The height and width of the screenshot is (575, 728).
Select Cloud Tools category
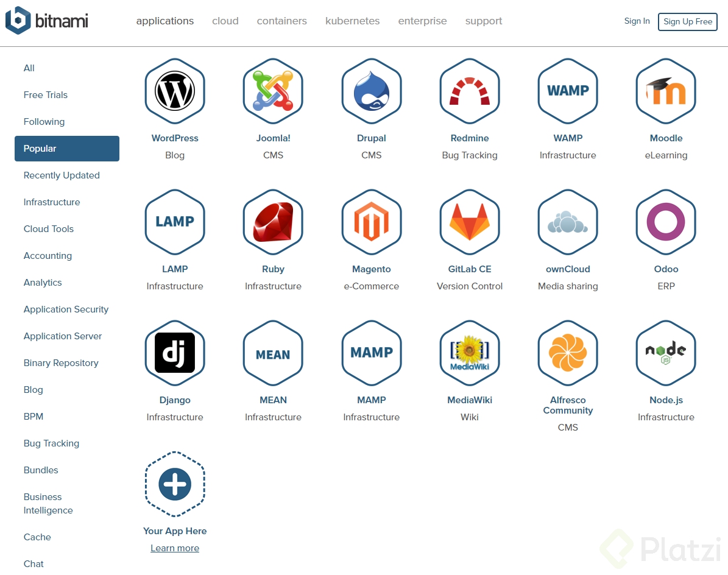tap(49, 229)
